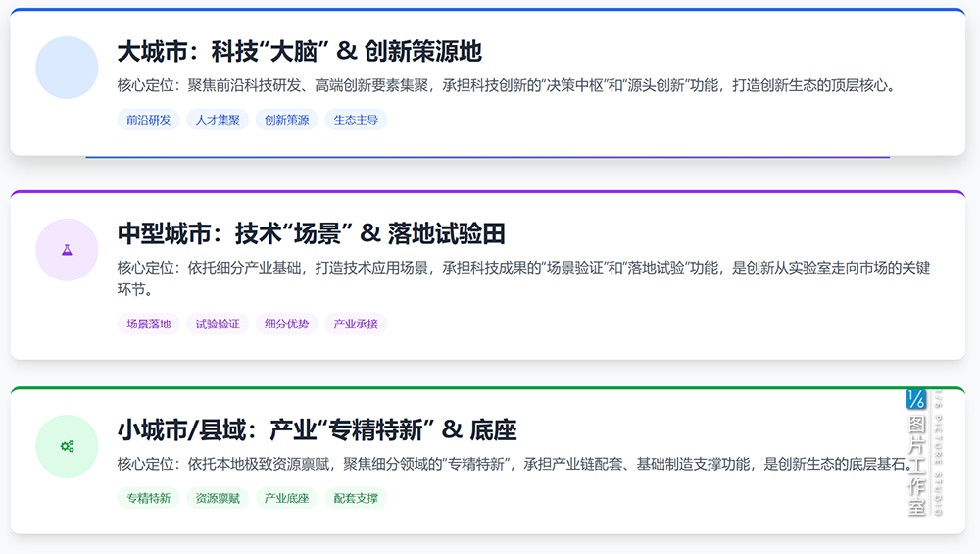Choose the 细分优势 tag

click(286, 324)
